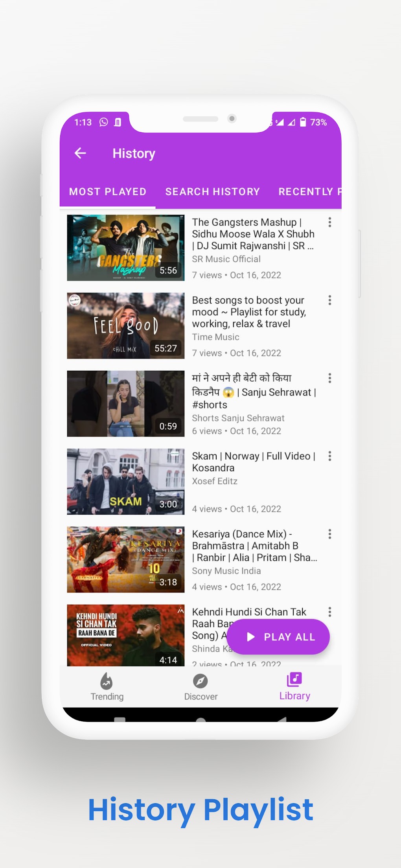Tap Trending label in bottom navigation
Screen dimensions: 401x868
click(107, 696)
